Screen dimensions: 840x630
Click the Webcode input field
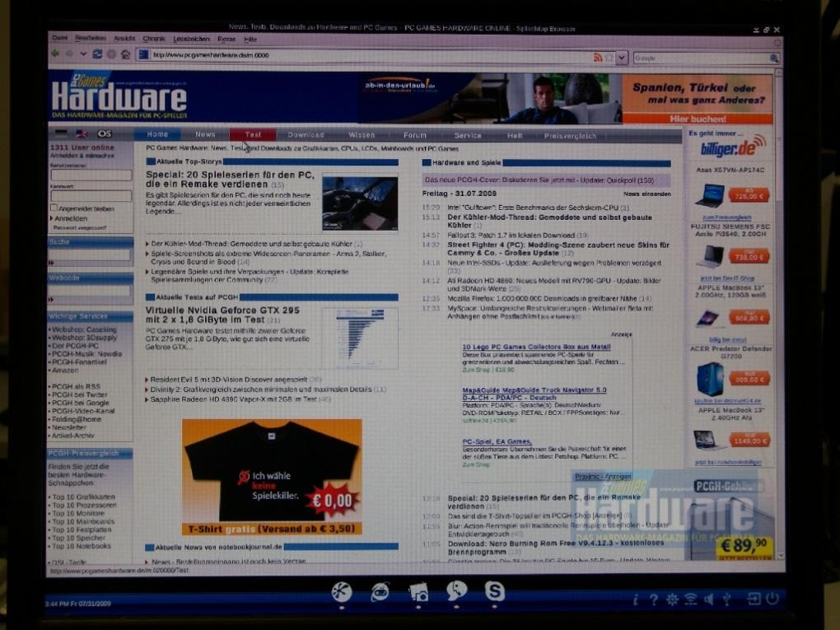90,291
